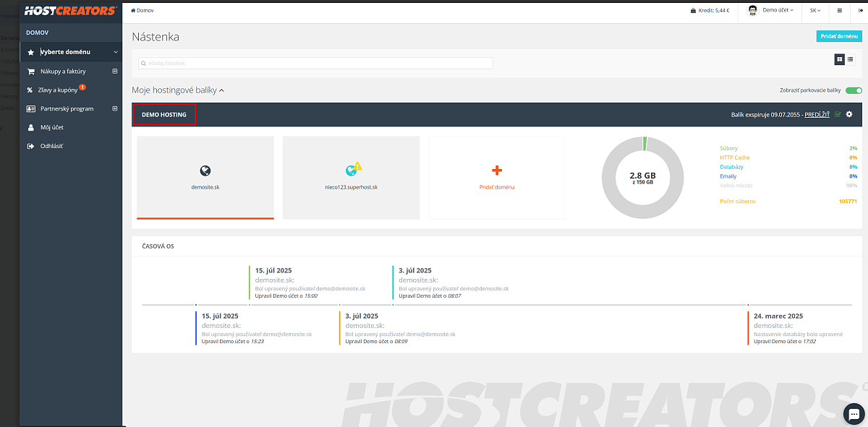Click the Nástenka page title
Image resolution: width=868 pixels, height=427 pixels.
pyautogui.click(x=156, y=37)
